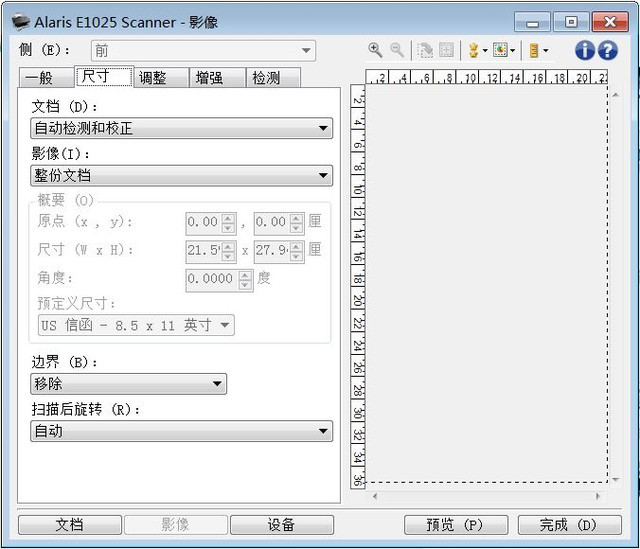Click the 完成 (D) button

click(x=570, y=525)
